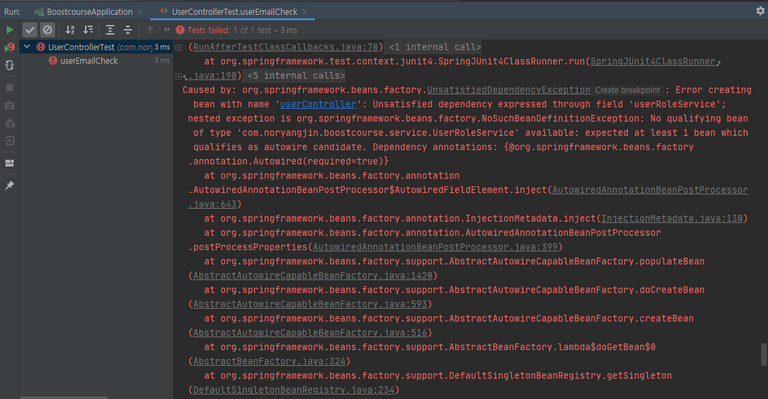
Task: Switch to BoostcourseApplication run tab
Action: coord(84,11)
